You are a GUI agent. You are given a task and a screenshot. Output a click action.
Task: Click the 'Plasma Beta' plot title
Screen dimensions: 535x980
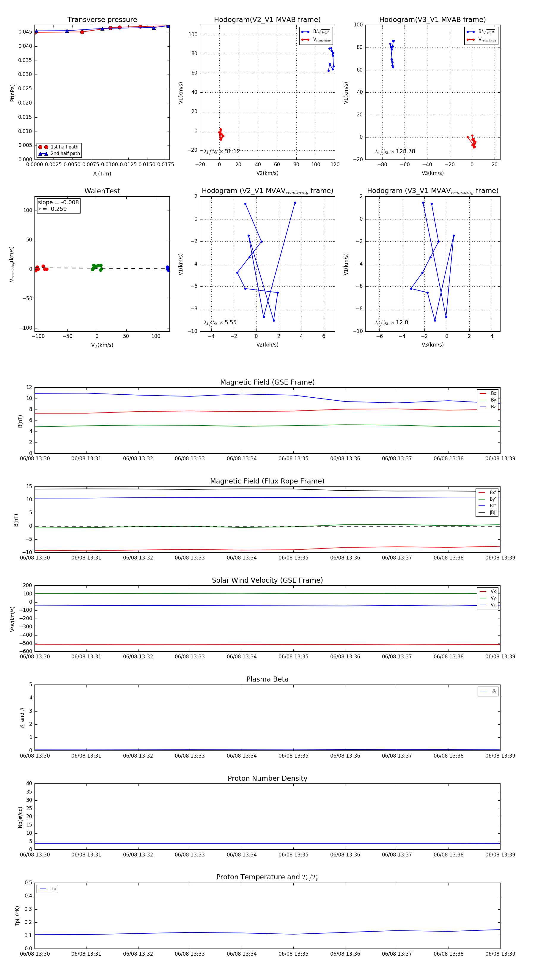(x=267, y=679)
